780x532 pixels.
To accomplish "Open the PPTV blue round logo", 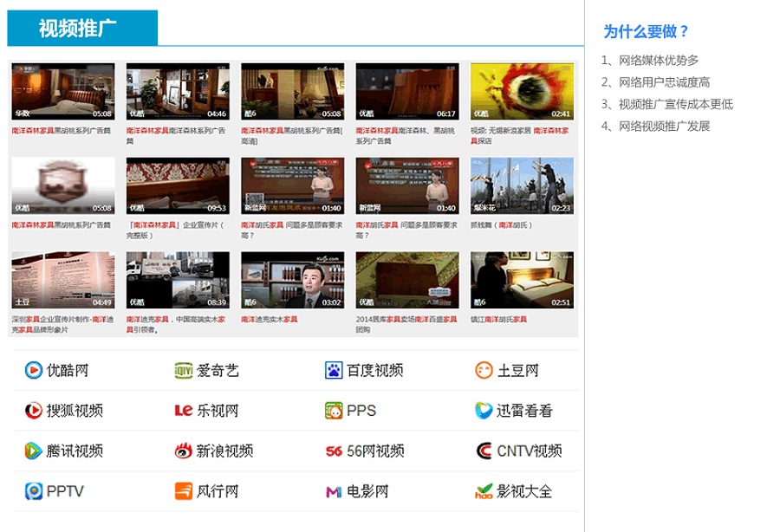I will [33, 491].
